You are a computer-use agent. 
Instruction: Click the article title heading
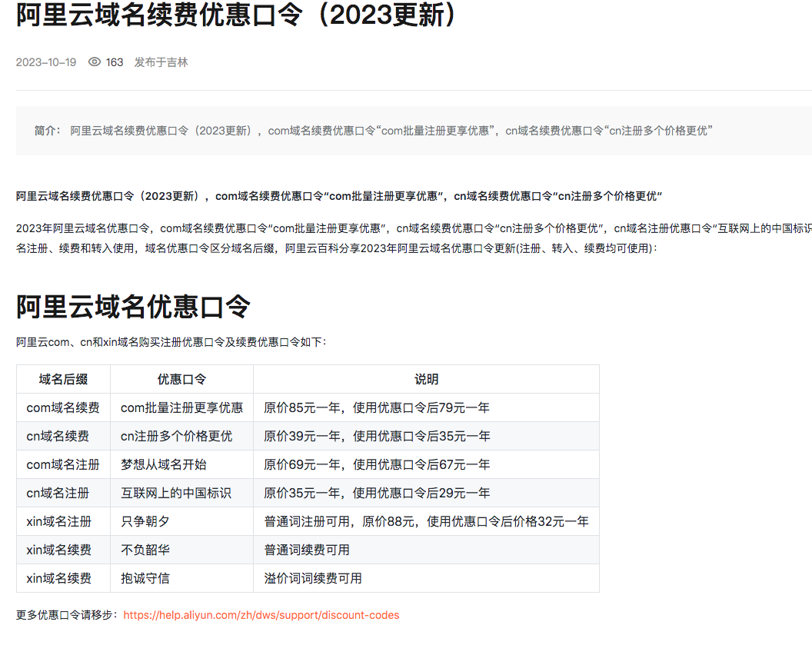click(235, 15)
